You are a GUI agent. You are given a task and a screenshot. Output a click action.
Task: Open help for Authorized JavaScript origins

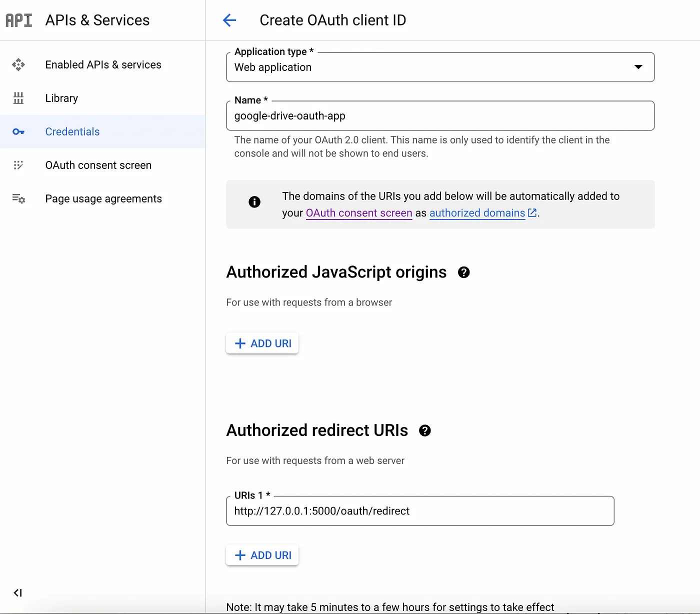464,272
